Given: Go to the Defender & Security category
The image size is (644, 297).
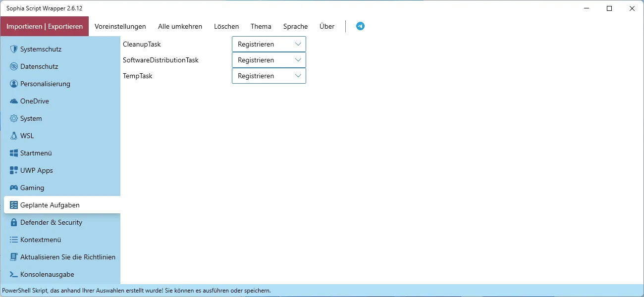Looking at the screenshot, I should coord(62,222).
